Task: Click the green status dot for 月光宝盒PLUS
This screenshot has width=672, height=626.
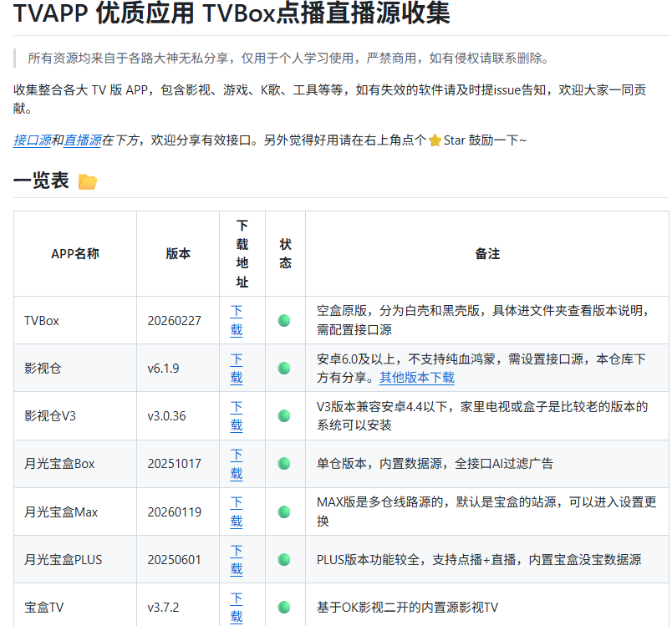Action: click(284, 559)
